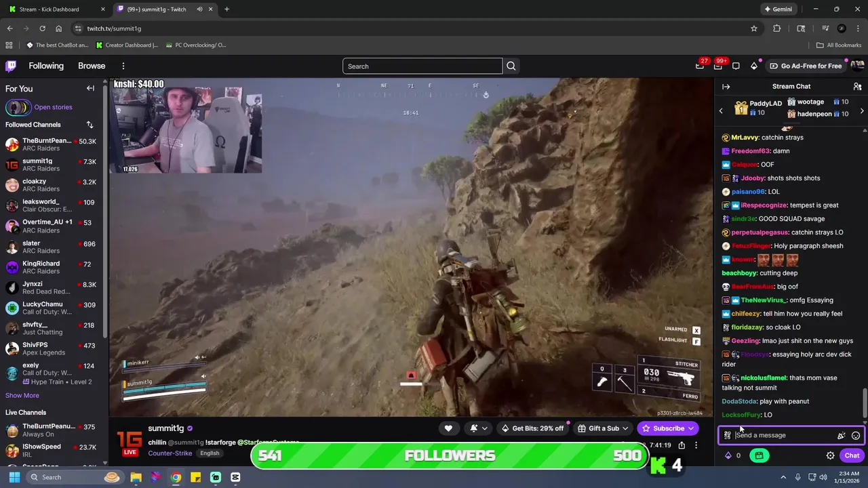Send message with Chat button
Image resolution: width=868 pixels, height=488 pixels.
[x=852, y=455]
